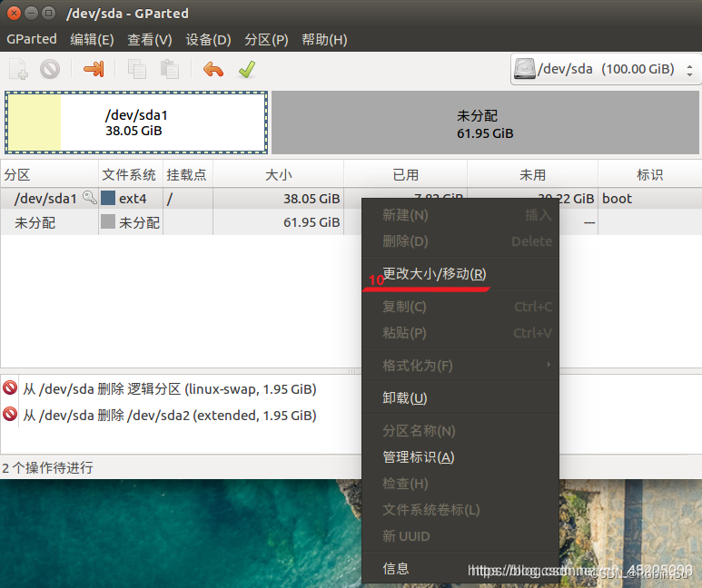This screenshot has width=702, height=588.
Task: Maximize the GParted window
Action: [x=48, y=14]
